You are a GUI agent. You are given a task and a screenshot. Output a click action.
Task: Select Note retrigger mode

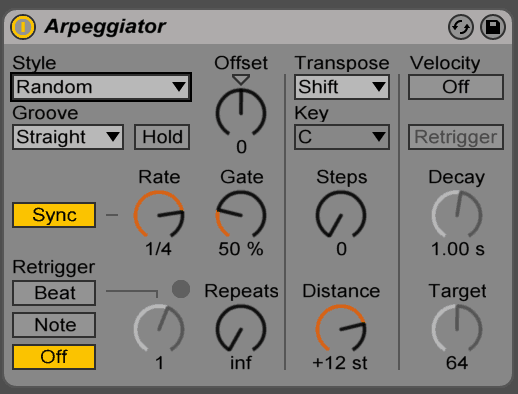[54, 325]
